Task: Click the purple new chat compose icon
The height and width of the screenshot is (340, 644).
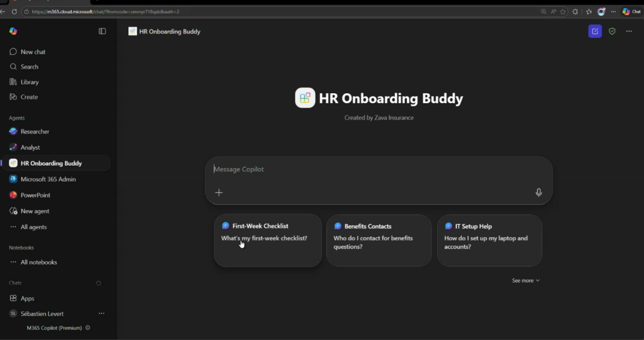Action: [594, 31]
